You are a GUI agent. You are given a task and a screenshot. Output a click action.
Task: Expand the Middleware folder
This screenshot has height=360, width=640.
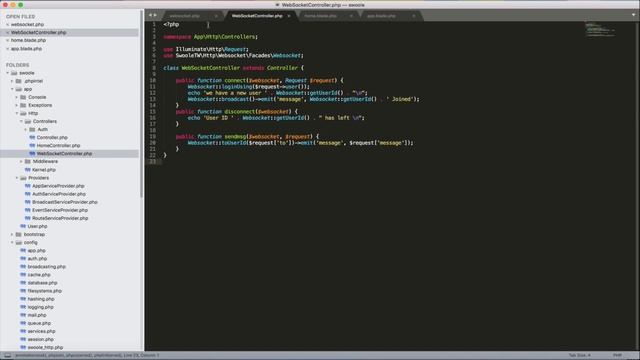click(x=21, y=162)
